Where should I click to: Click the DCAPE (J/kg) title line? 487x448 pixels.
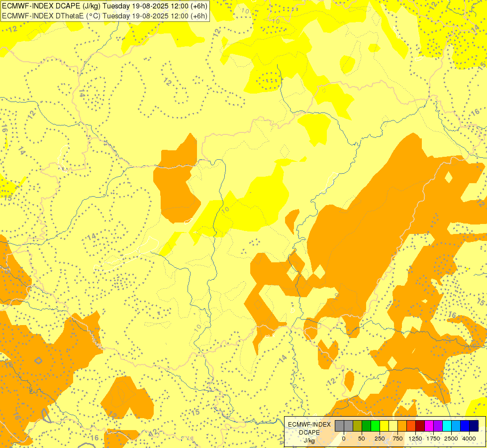click(x=104, y=5)
